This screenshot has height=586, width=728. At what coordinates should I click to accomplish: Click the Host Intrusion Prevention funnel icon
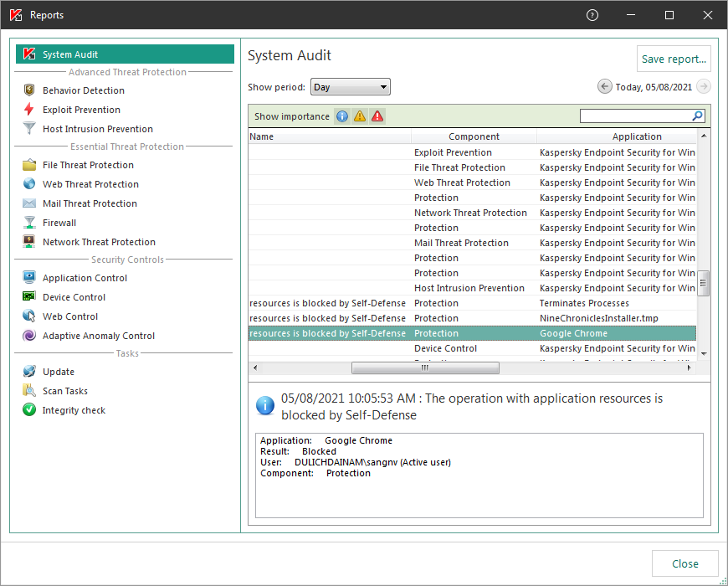(29, 129)
